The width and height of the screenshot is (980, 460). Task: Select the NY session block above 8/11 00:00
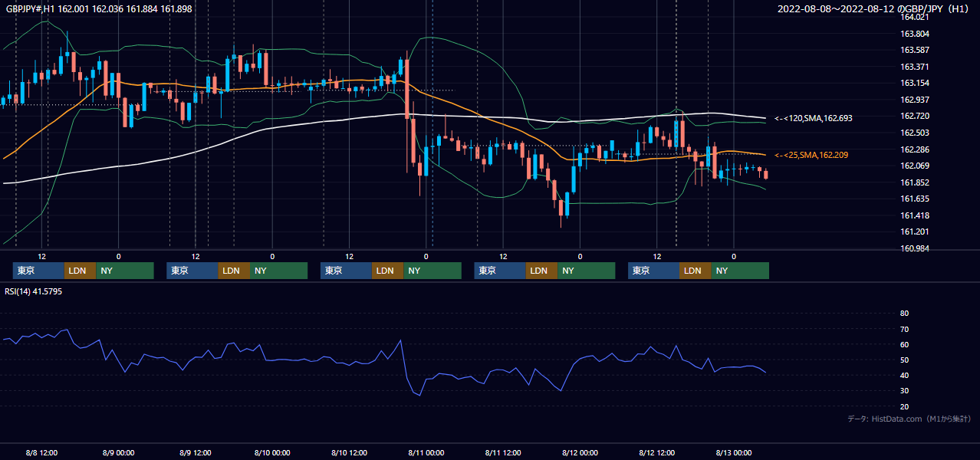pos(432,271)
